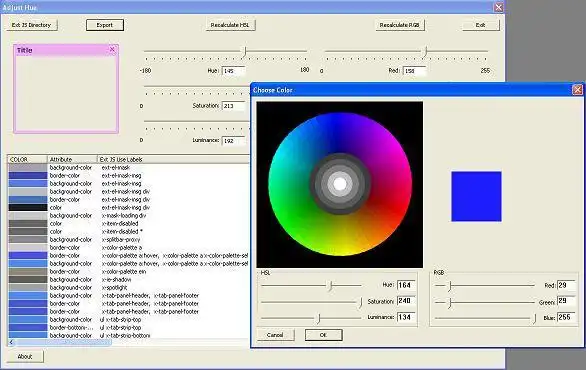Image resolution: width=586 pixels, height=370 pixels.
Task: Open the About button
Action: 25,357
